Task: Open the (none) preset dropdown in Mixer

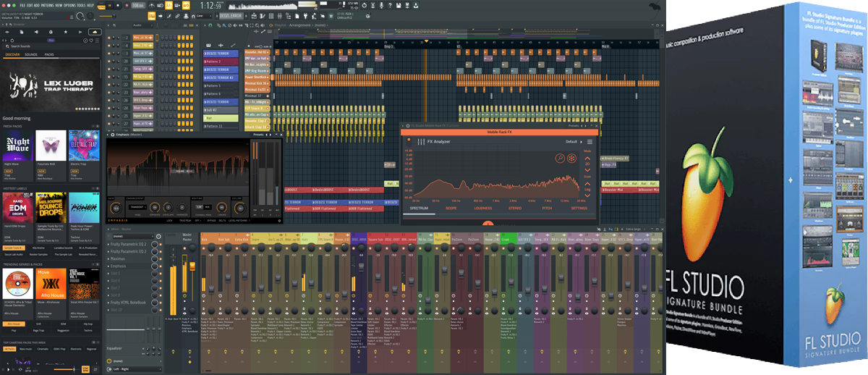Action: coord(134,236)
